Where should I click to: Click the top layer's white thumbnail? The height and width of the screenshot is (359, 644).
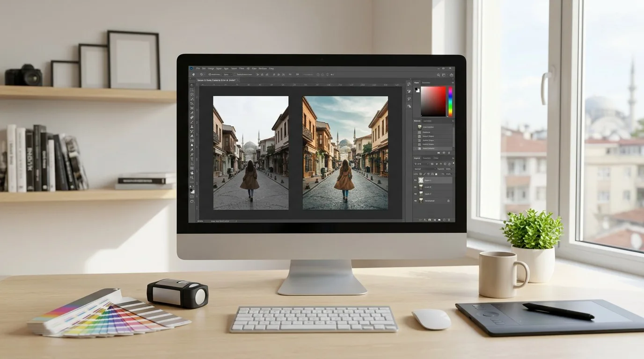tap(421, 180)
